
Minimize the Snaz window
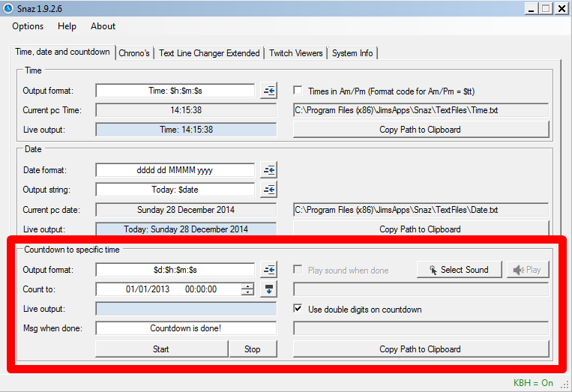532,8
